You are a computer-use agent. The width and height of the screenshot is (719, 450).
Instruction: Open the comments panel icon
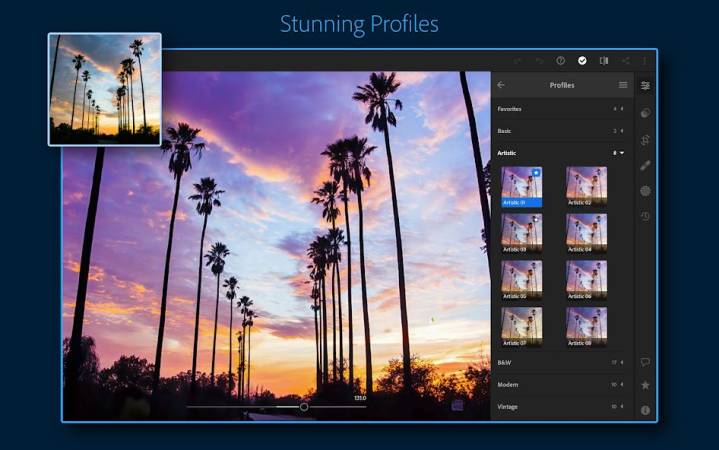click(645, 362)
